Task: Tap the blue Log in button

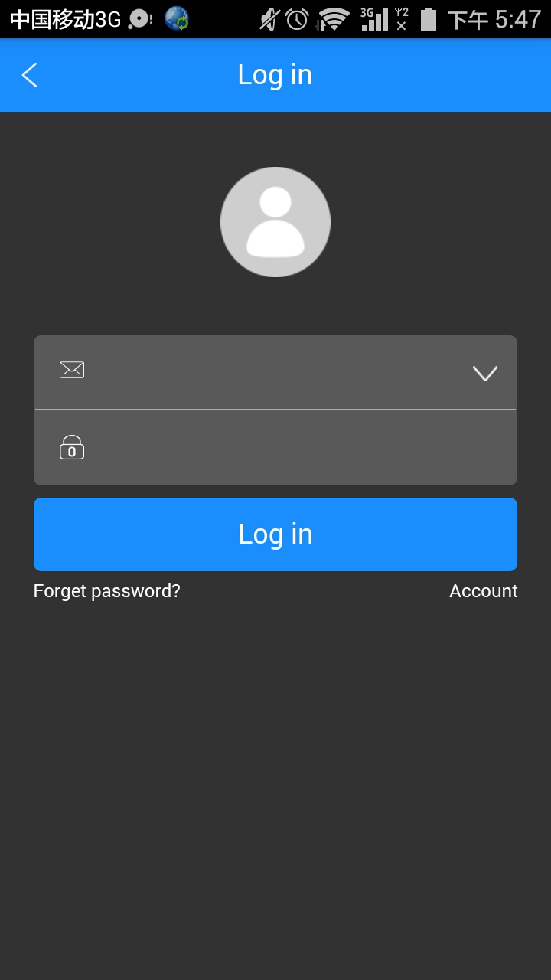Action: click(275, 534)
